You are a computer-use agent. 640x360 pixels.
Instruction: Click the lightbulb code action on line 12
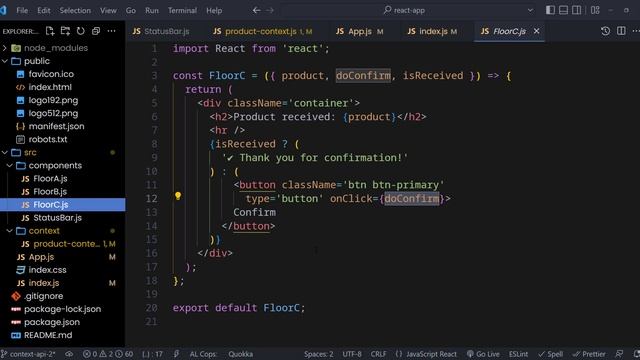coord(178,196)
